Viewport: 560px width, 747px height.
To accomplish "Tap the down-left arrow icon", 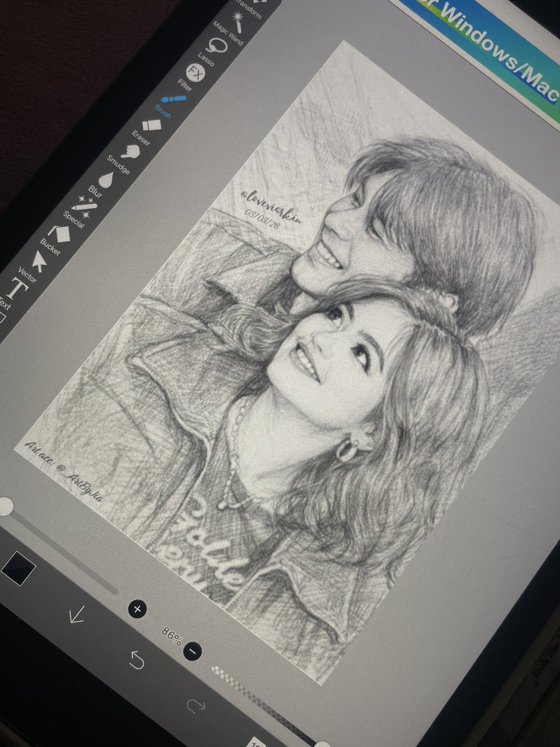I will [77, 615].
